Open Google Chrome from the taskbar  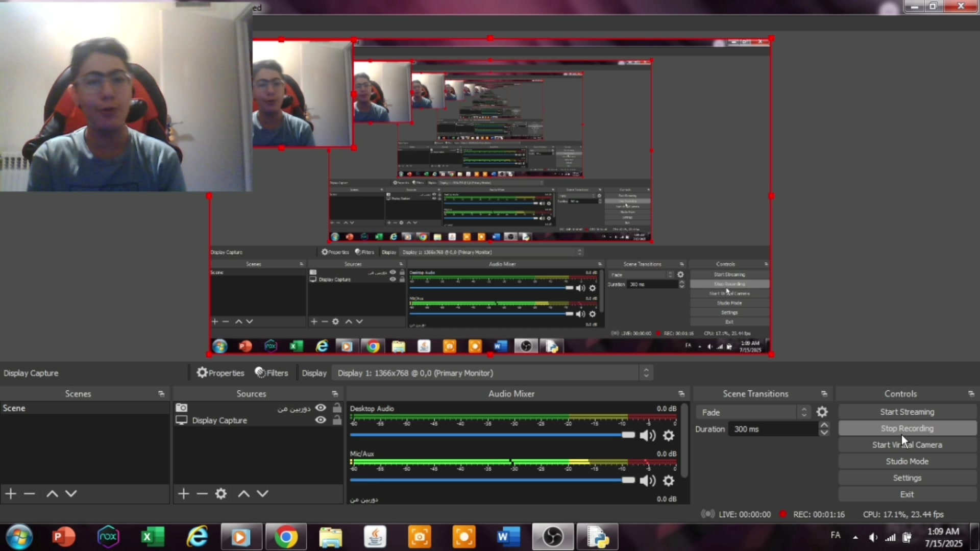click(286, 537)
